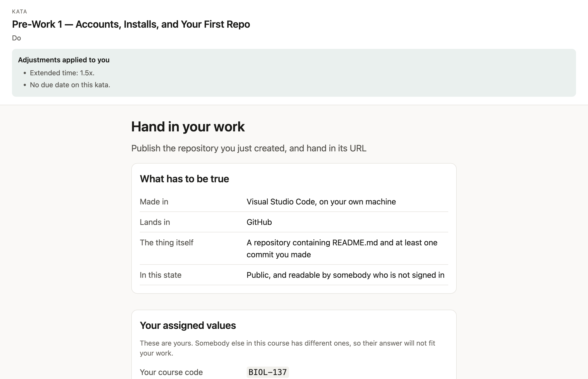Select "Visual Studio Code, on your own machine" value
This screenshot has width=588, height=379.
pyautogui.click(x=321, y=201)
